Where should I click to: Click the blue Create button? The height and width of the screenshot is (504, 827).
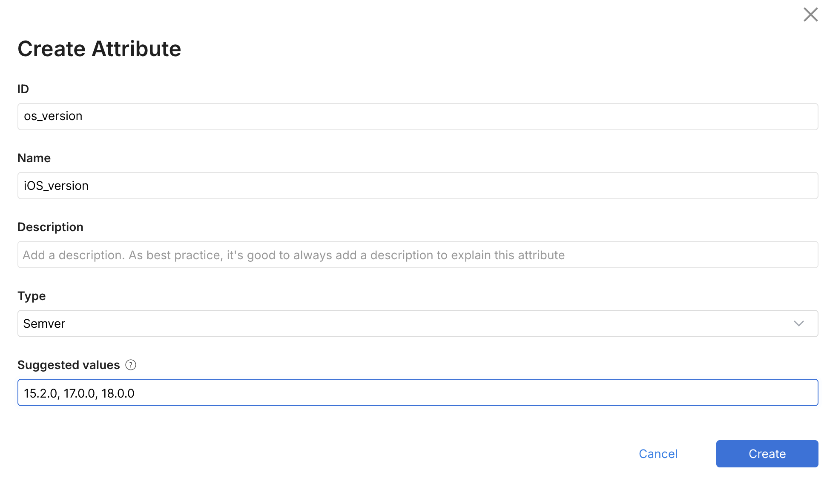coord(767,454)
